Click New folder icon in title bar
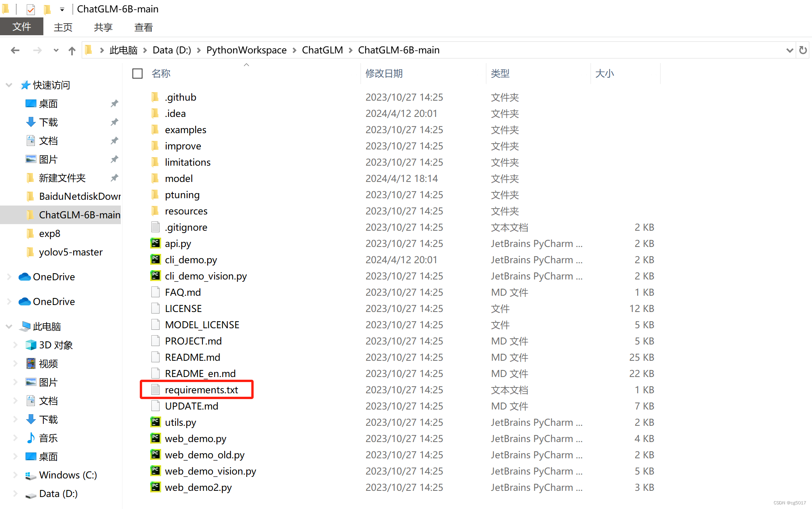Viewport: 812px width, 509px height. pos(47,9)
